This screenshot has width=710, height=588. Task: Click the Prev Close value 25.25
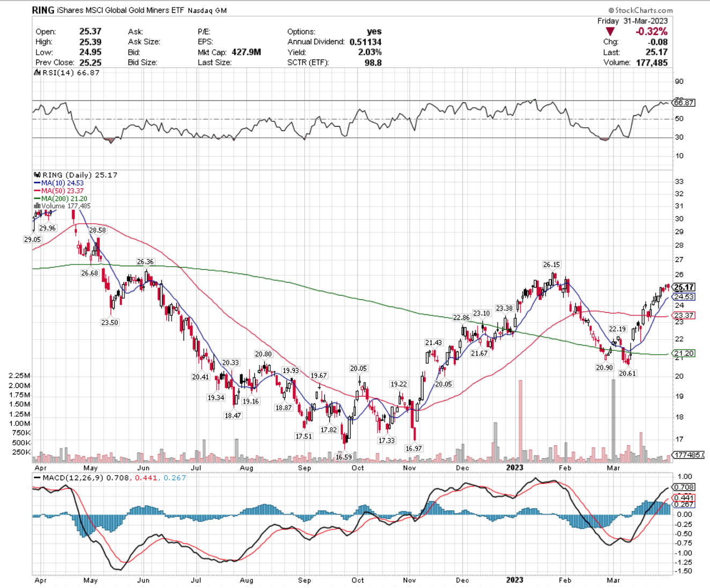(x=90, y=62)
